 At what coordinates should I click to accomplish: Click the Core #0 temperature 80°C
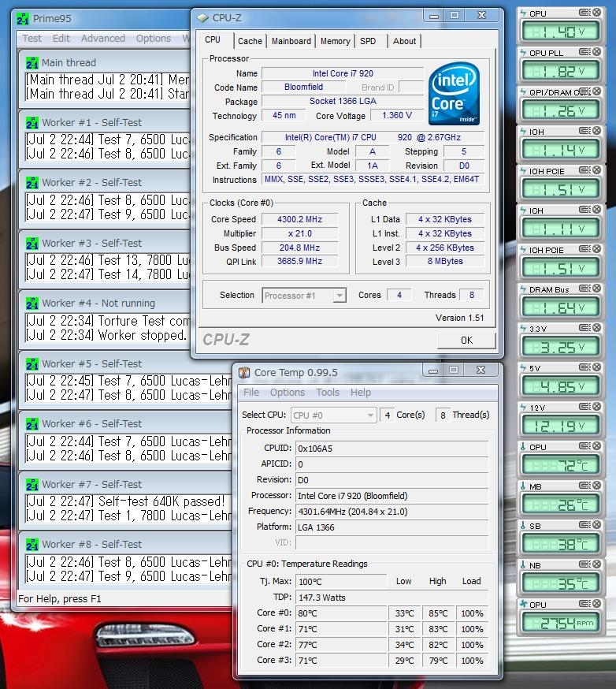tap(341, 613)
